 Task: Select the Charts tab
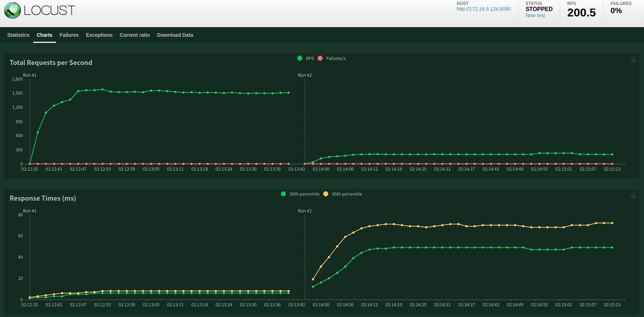click(x=45, y=35)
